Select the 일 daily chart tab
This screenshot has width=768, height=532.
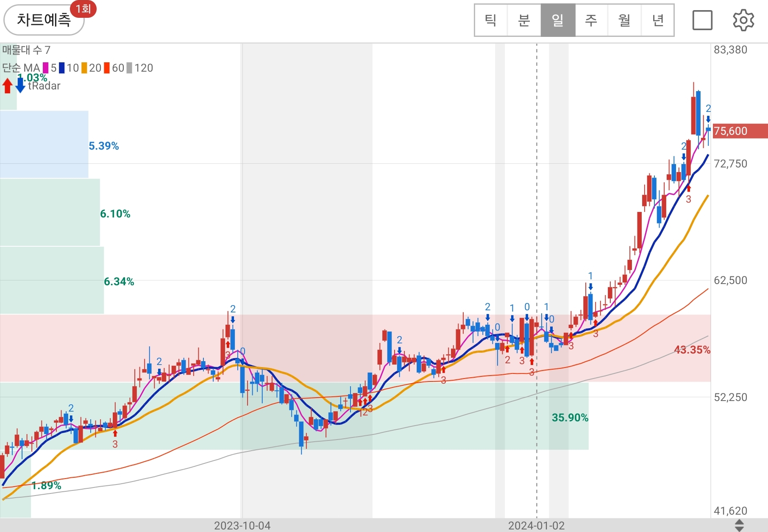[558, 20]
